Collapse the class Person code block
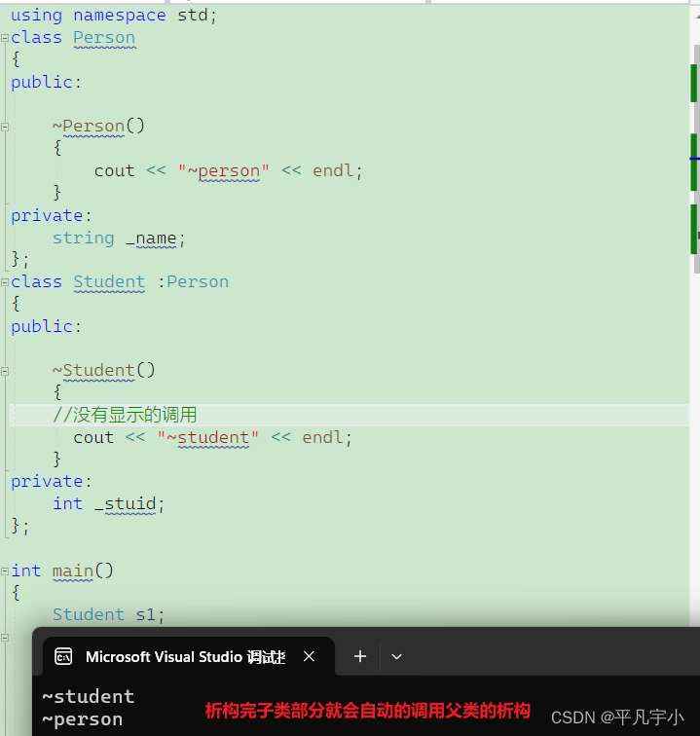Viewport: 700px width, 736px height. [x=5, y=38]
